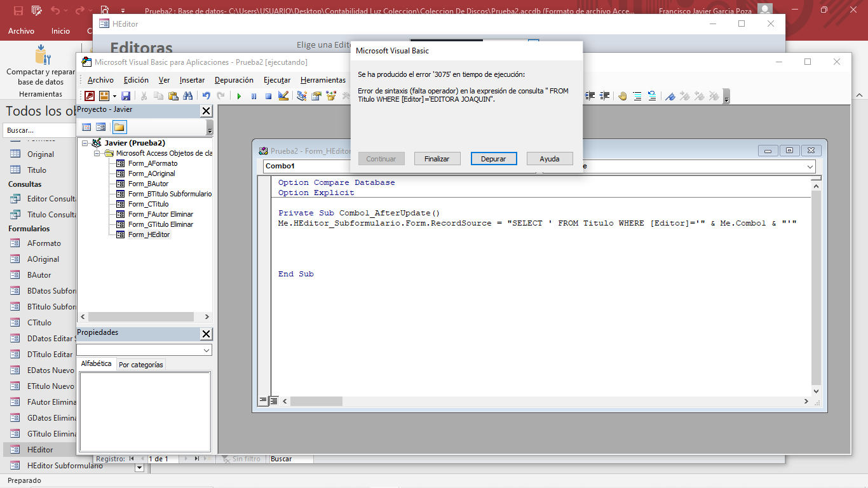This screenshot has height=488, width=868.
Task: Click View Object icon in Project panel
Action: [x=100, y=127]
